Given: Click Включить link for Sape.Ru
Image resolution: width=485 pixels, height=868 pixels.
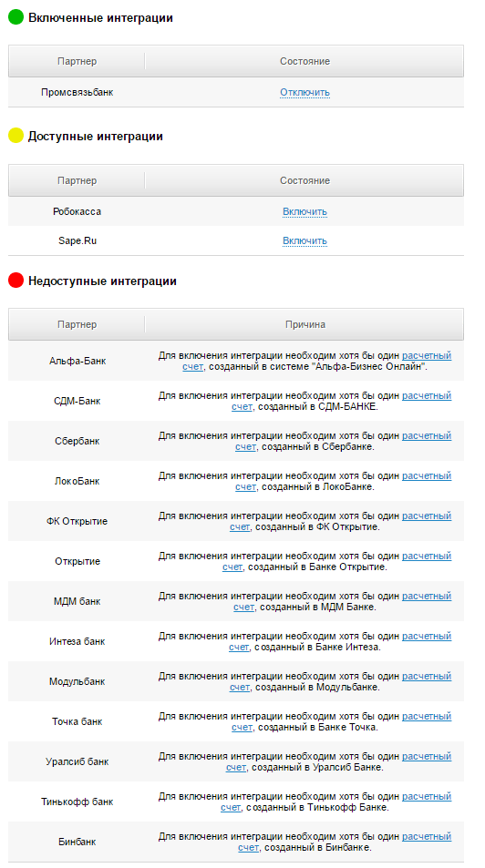Looking at the screenshot, I should 304,240.
